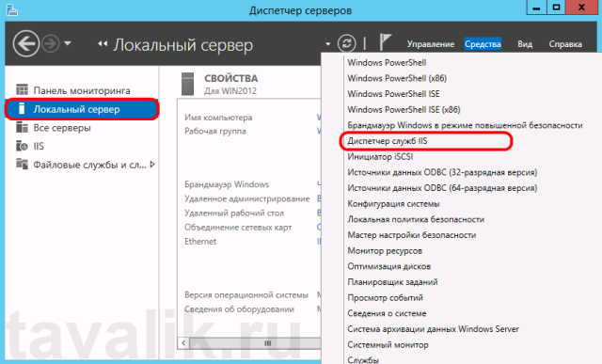Open Инициатор iSCSI

pos(380,157)
